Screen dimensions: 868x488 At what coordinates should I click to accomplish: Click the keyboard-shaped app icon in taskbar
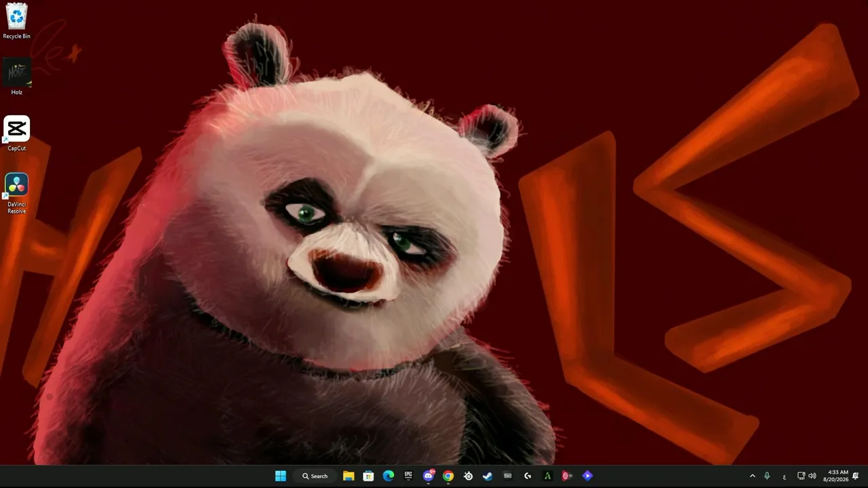(508, 476)
